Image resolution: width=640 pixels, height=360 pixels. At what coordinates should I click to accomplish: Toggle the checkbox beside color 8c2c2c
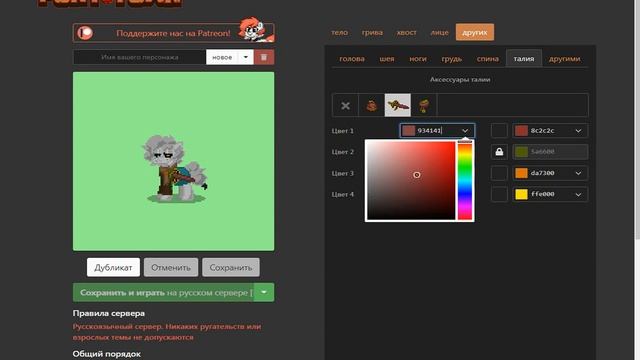[x=499, y=131]
